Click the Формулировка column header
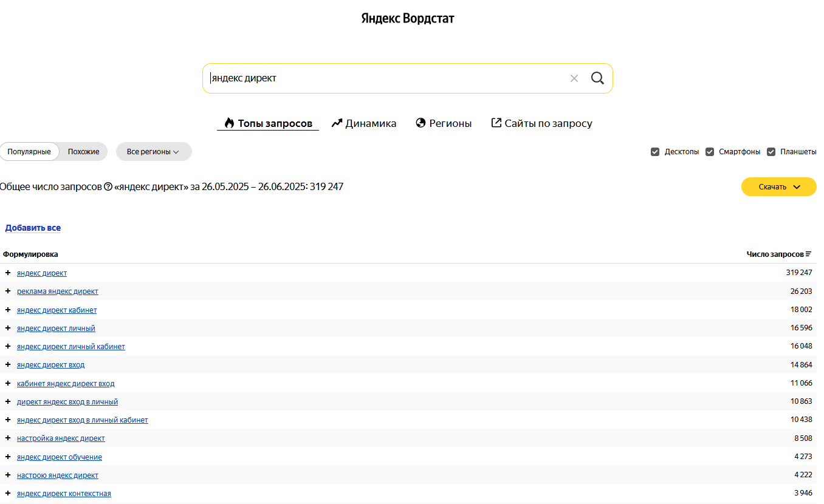Screen dimensions: 824x504 point(30,254)
